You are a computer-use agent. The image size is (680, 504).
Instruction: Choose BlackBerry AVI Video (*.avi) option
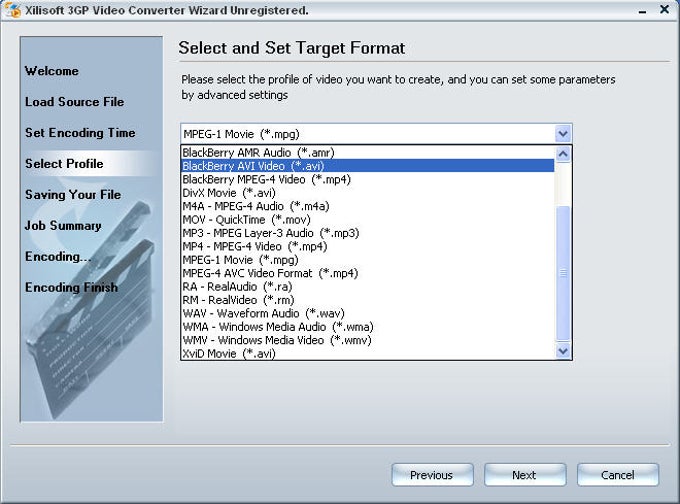[x=367, y=166]
